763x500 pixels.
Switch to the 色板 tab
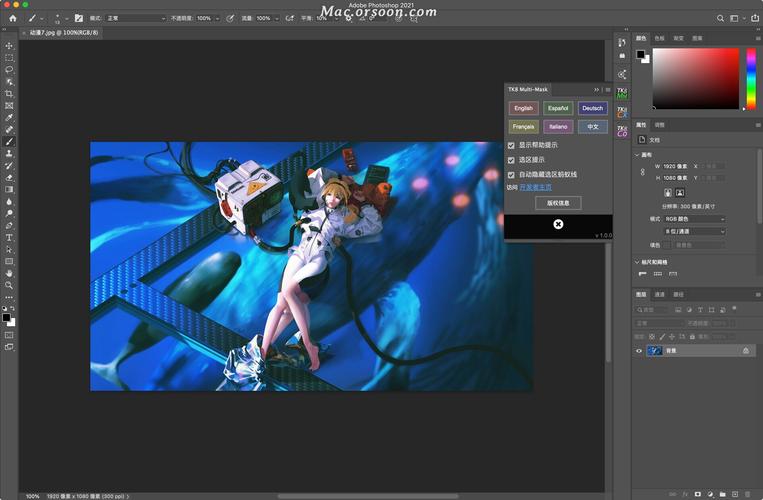(x=660, y=38)
